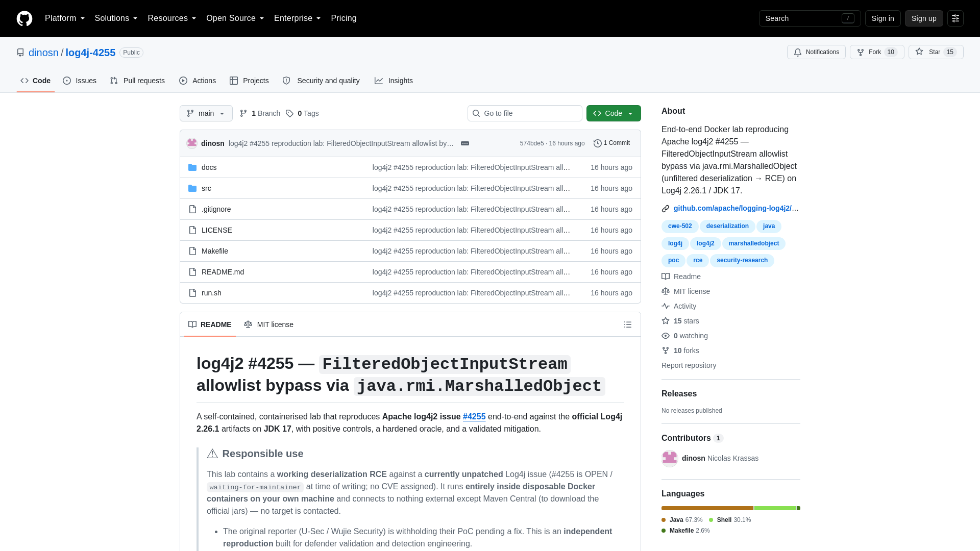Click the security-research topic tag
The width and height of the screenshot is (980, 551).
(x=742, y=260)
